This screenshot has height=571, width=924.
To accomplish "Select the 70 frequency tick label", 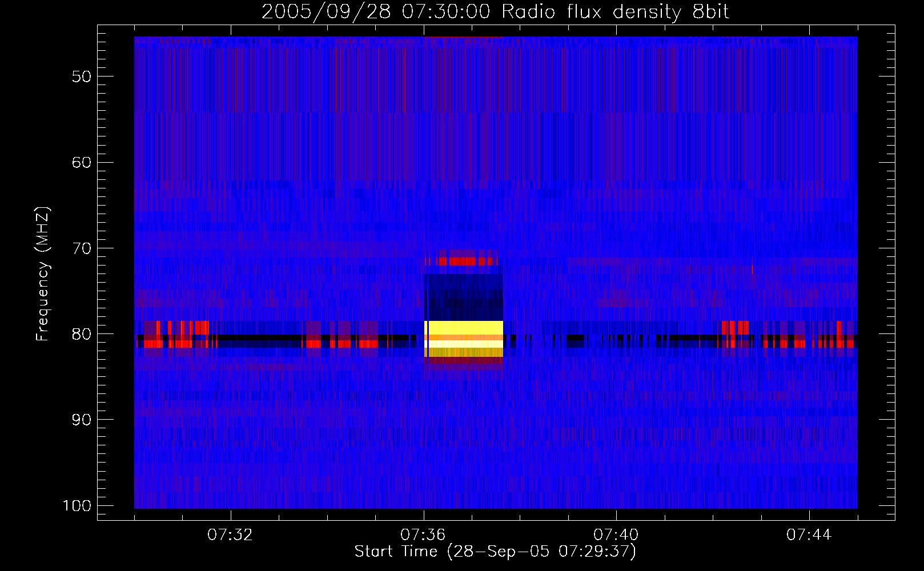I will coord(82,248).
